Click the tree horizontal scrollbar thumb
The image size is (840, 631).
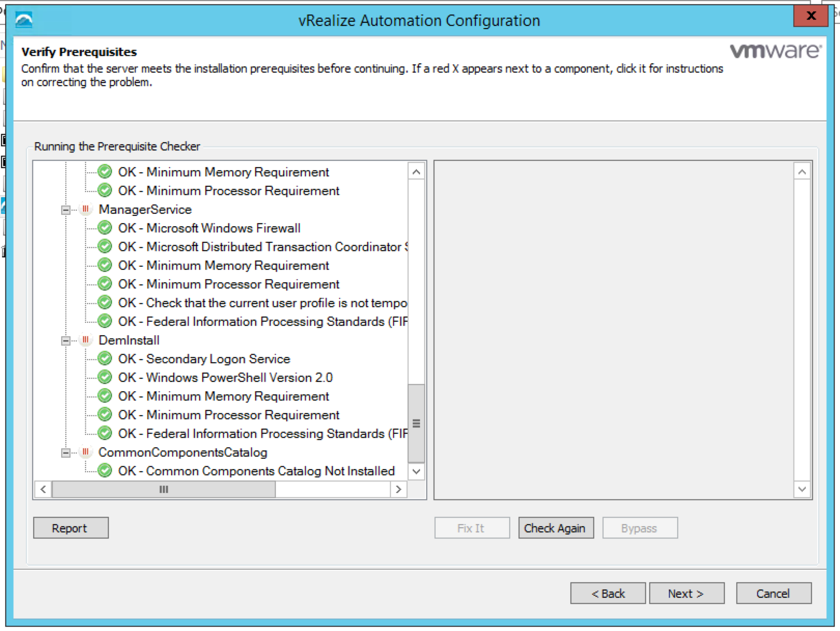(164, 489)
